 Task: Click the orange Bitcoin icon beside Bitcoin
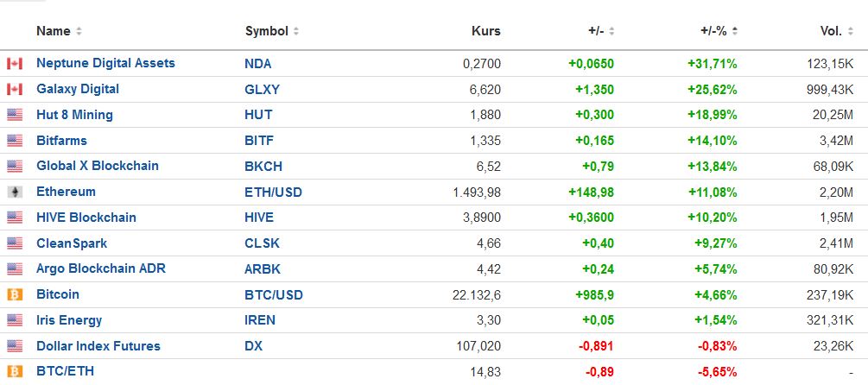14,294
